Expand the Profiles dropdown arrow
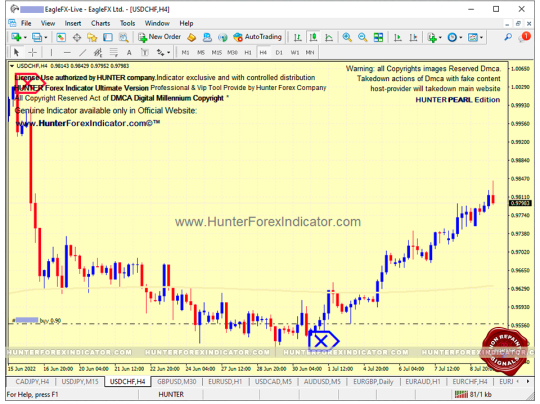 (45, 38)
